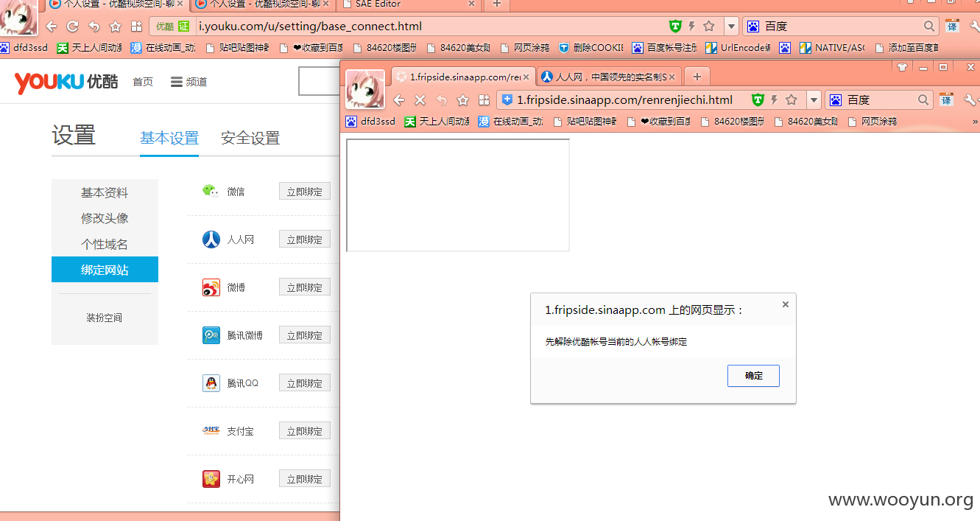This screenshot has height=521, width=980.
Task: Open 基本资料 in the sidebar
Action: tap(105, 192)
